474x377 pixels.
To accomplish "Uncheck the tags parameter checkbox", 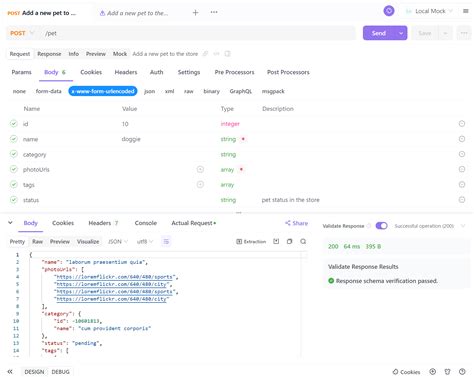I will tap(14, 184).
